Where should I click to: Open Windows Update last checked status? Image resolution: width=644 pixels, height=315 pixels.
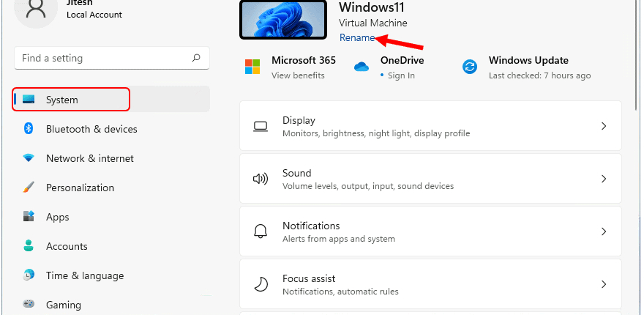point(539,75)
